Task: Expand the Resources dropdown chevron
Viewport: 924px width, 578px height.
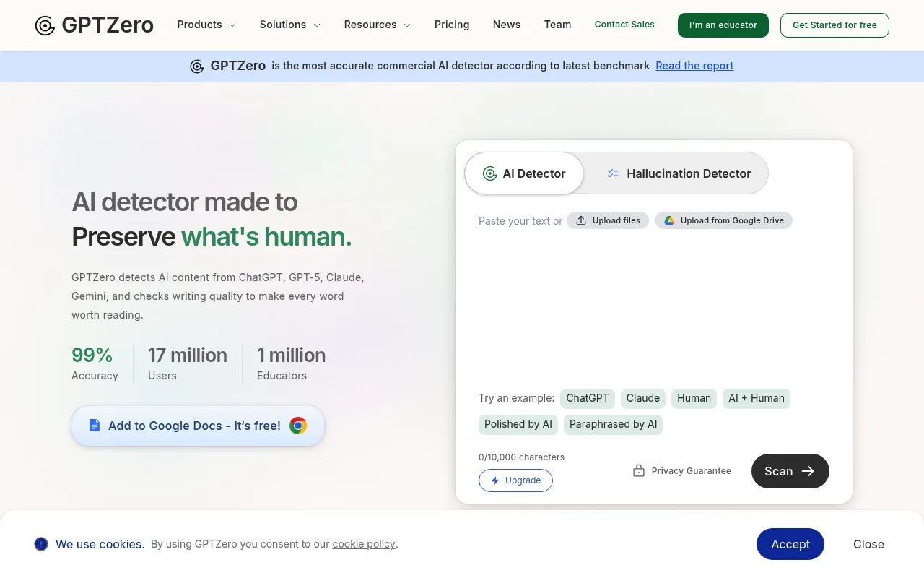Action: [407, 25]
